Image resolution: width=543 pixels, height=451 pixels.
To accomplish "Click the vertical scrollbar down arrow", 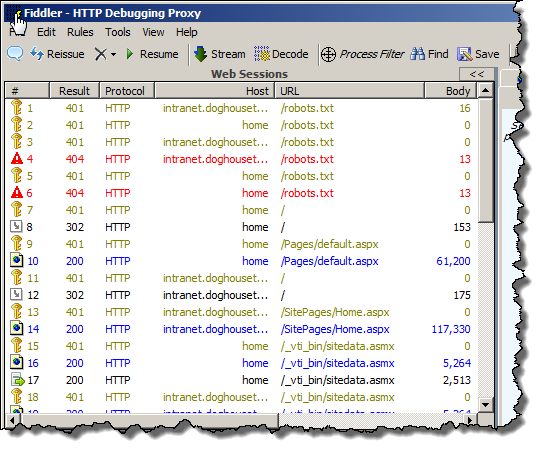I will [x=486, y=404].
